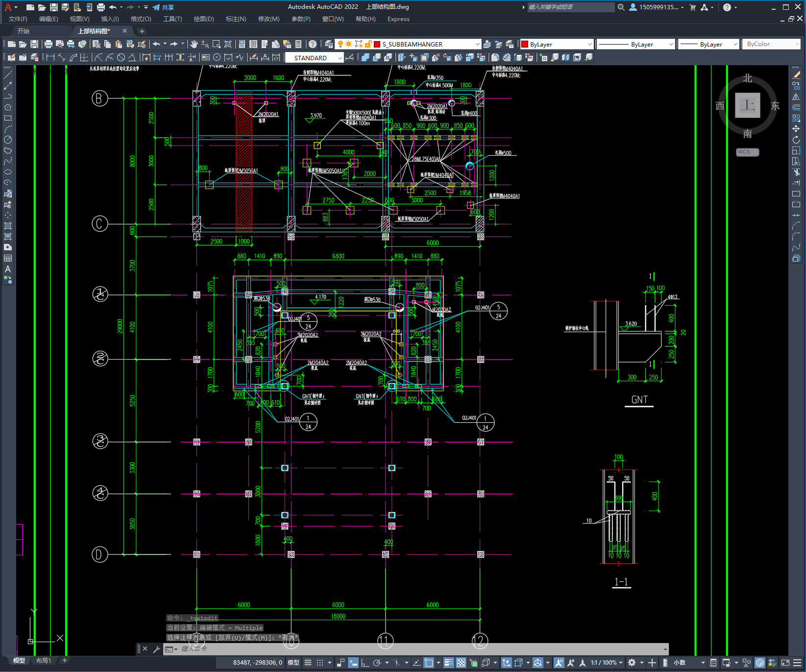Screen dimensions: 806x672
Task: Toggle snap mode in status bar
Action: [x=320, y=663]
